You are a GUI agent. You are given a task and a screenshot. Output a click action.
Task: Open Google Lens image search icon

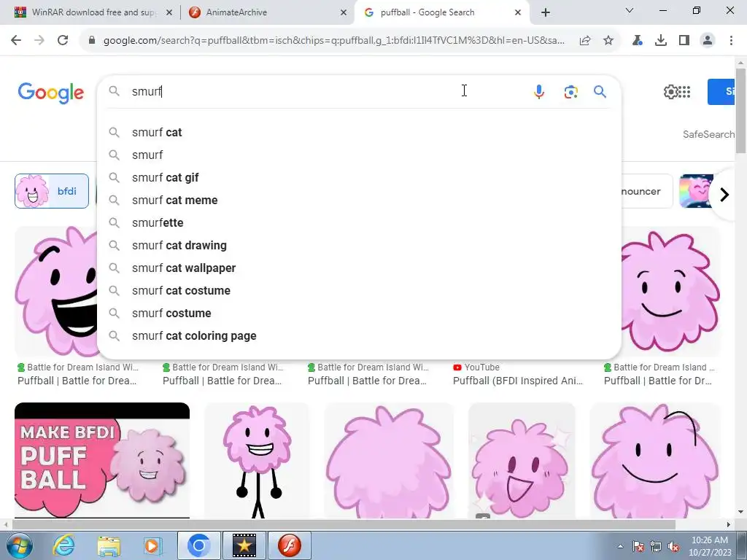pos(570,91)
